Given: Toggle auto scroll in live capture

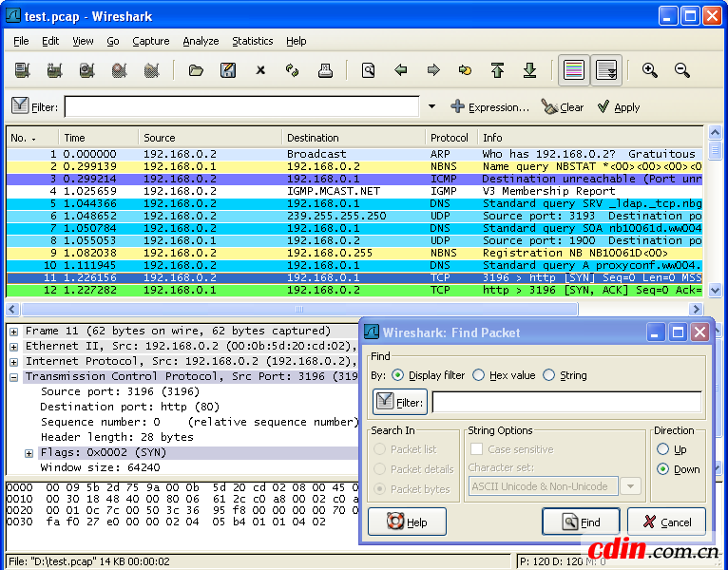Looking at the screenshot, I should click(x=606, y=70).
